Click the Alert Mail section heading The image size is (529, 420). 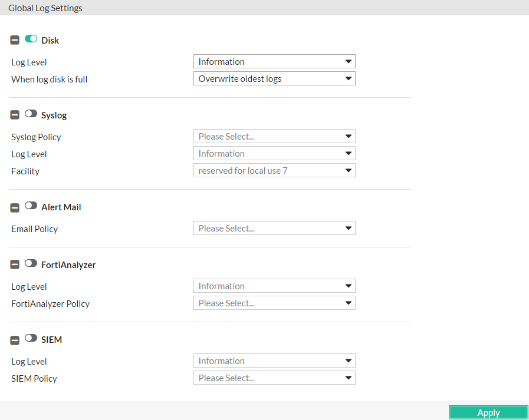coord(61,207)
